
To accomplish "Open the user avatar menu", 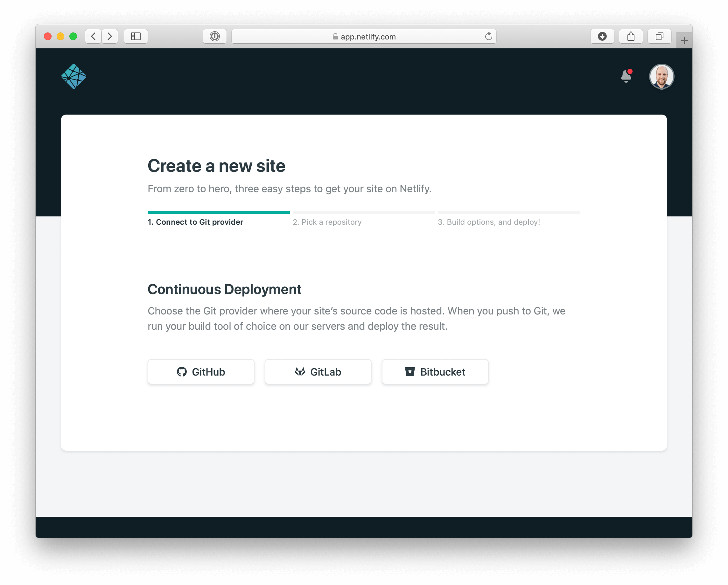I will click(x=661, y=77).
